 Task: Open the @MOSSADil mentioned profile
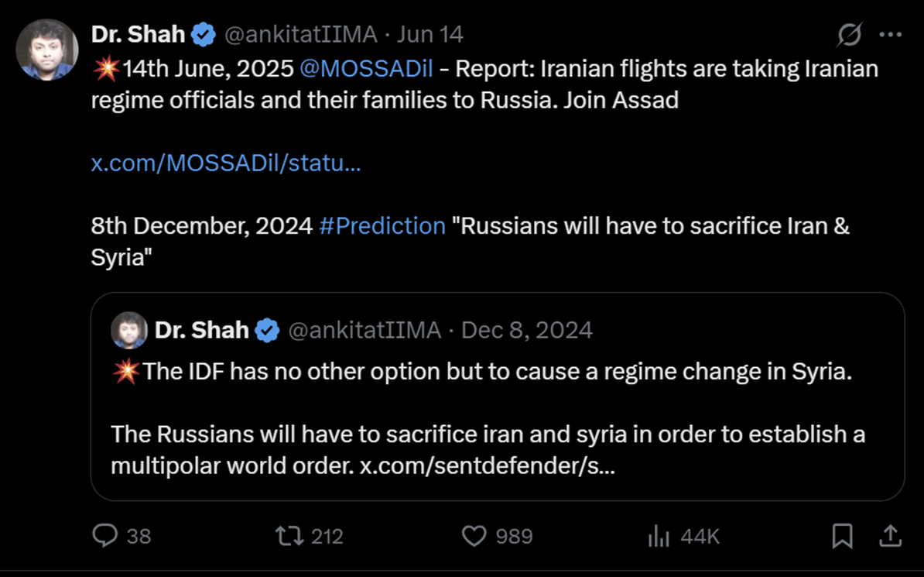pyautogui.click(x=366, y=68)
